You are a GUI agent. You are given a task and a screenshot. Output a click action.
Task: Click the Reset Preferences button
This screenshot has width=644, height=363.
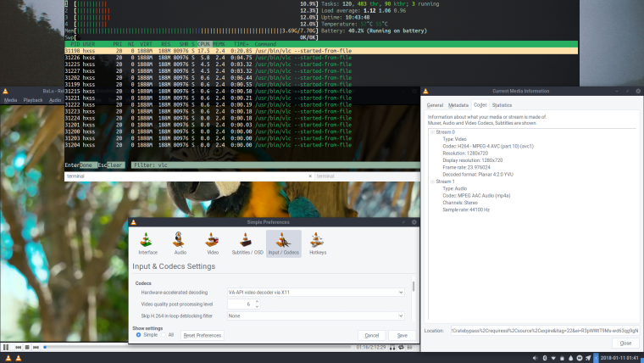tap(202, 336)
